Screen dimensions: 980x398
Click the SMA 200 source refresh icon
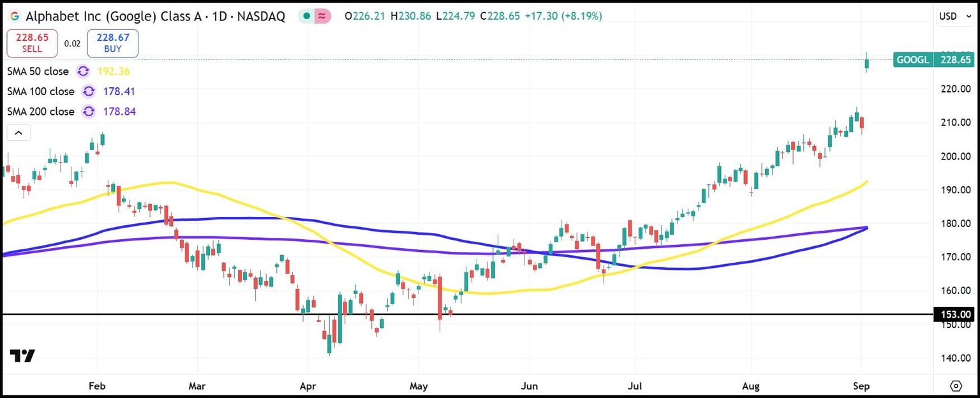tap(88, 112)
